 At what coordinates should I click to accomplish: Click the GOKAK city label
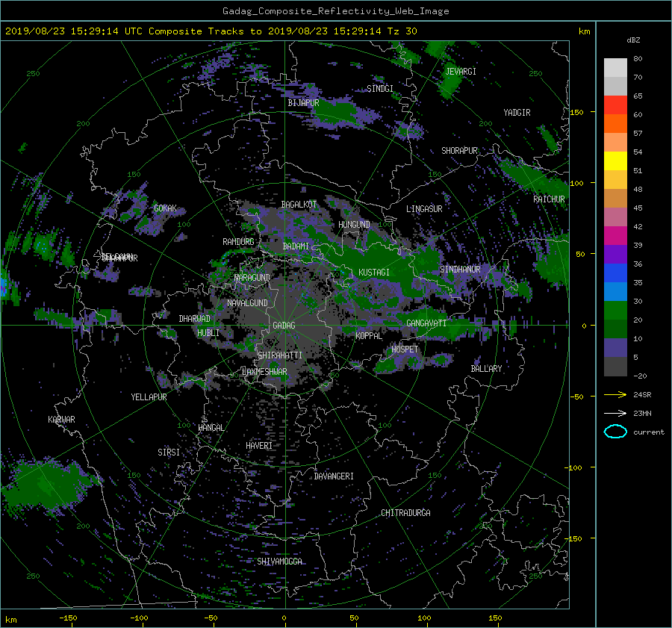point(165,208)
